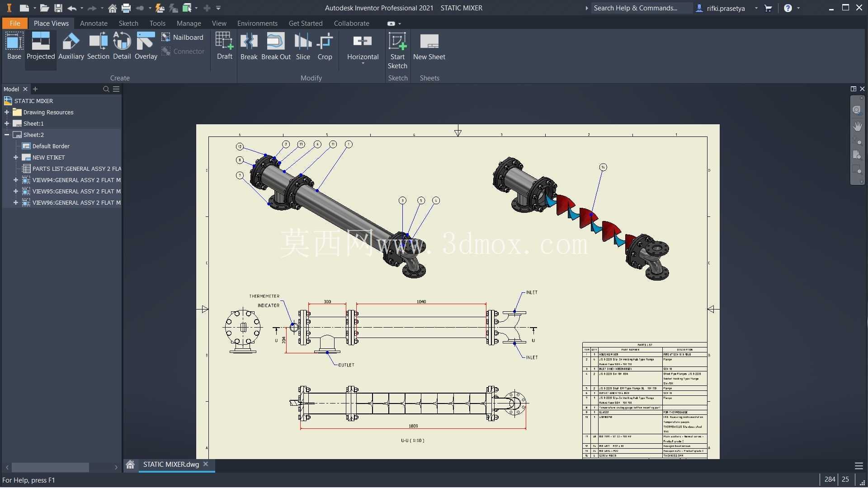This screenshot has height=488, width=868.
Task: Open the Tools tab
Action: 157,23
